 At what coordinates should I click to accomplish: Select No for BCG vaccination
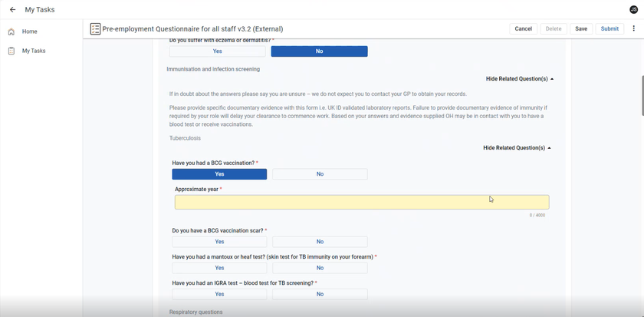[320, 174]
